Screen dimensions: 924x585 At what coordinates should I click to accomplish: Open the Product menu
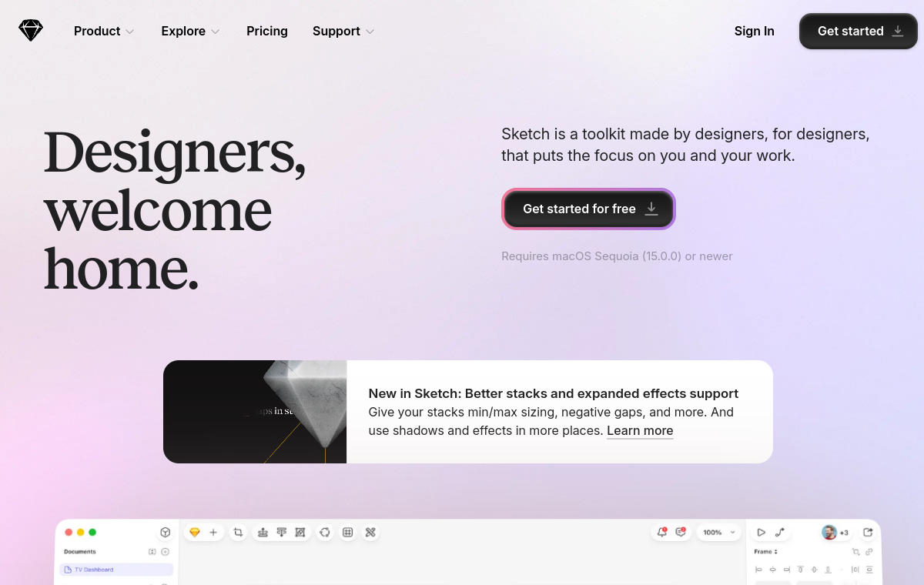coord(104,31)
